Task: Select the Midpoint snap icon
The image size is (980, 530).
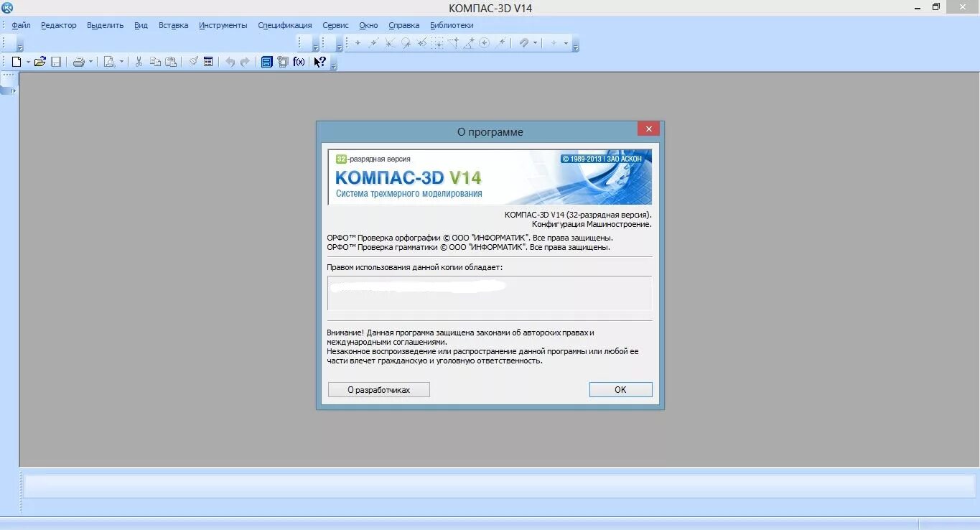Action: (x=373, y=43)
